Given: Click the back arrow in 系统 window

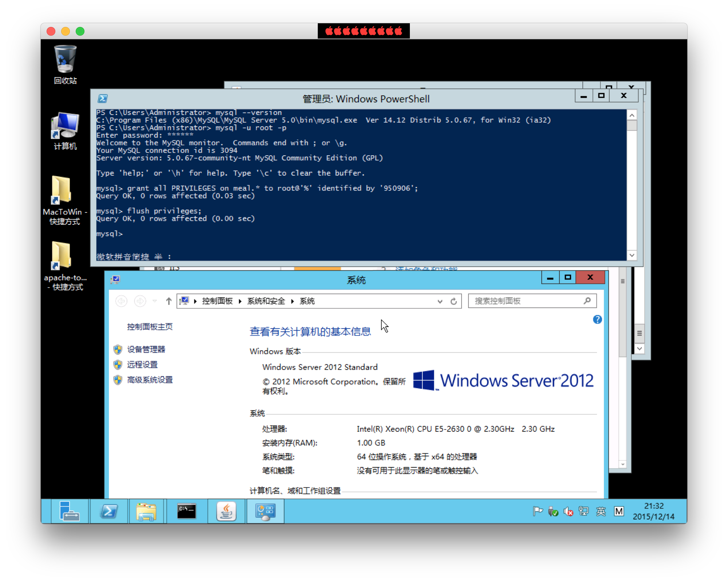Looking at the screenshot, I should (x=121, y=301).
